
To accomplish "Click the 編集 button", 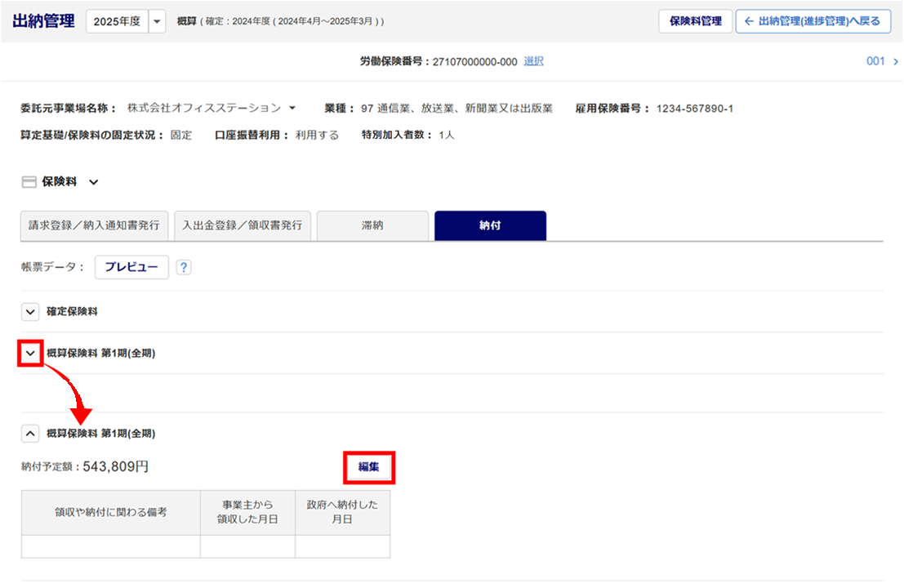I will point(369,467).
